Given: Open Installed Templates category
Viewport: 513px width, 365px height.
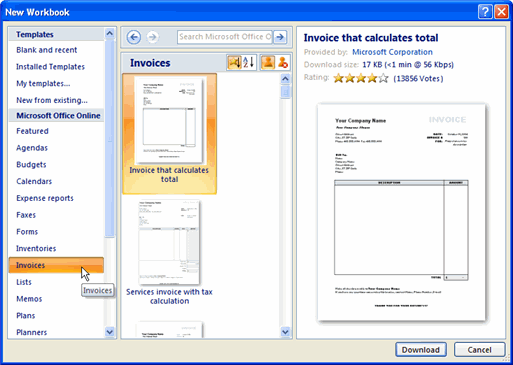Looking at the screenshot, I should click(x=50, y=67).
